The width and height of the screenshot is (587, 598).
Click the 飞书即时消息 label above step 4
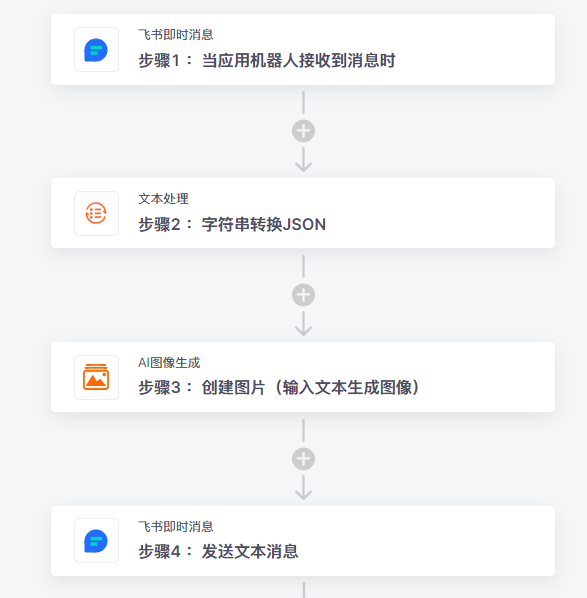coord(175,527)
